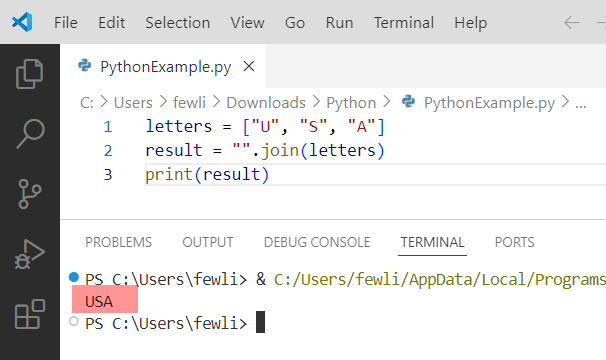This screenshot has height=360, width=606.
Task: Click the 'result' variable on line 2
Action: point(174,150)
